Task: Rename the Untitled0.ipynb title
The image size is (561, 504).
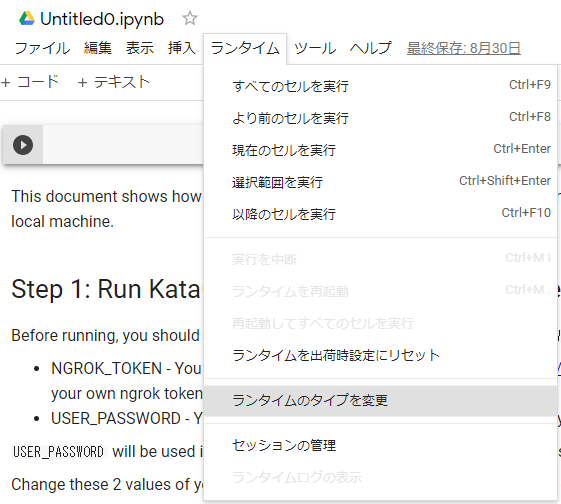Action: 102,19
